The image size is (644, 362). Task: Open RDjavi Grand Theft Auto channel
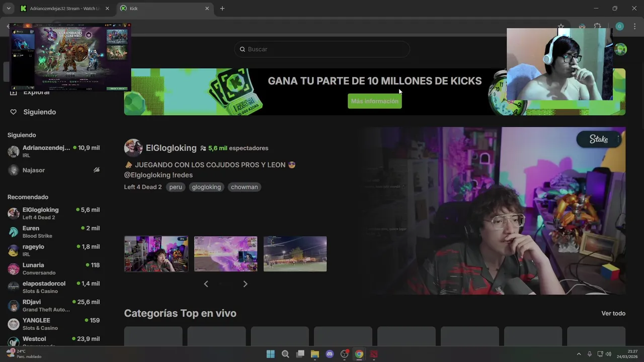(x=54, y=306)
